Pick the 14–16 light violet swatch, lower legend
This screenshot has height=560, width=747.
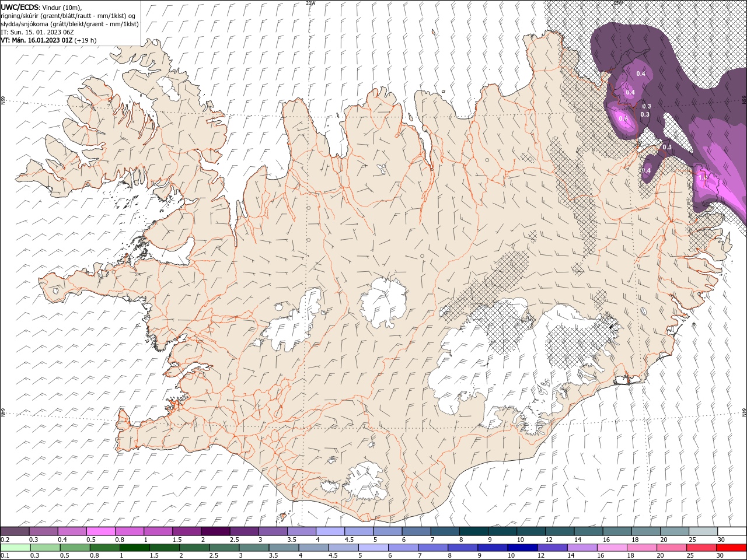click(582, 548)
